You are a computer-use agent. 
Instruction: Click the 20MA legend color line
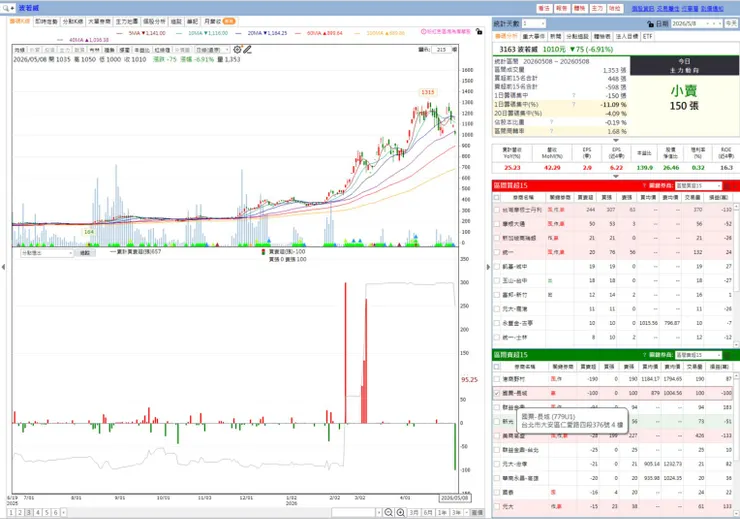pyautogui.click(x=239, y=33)
